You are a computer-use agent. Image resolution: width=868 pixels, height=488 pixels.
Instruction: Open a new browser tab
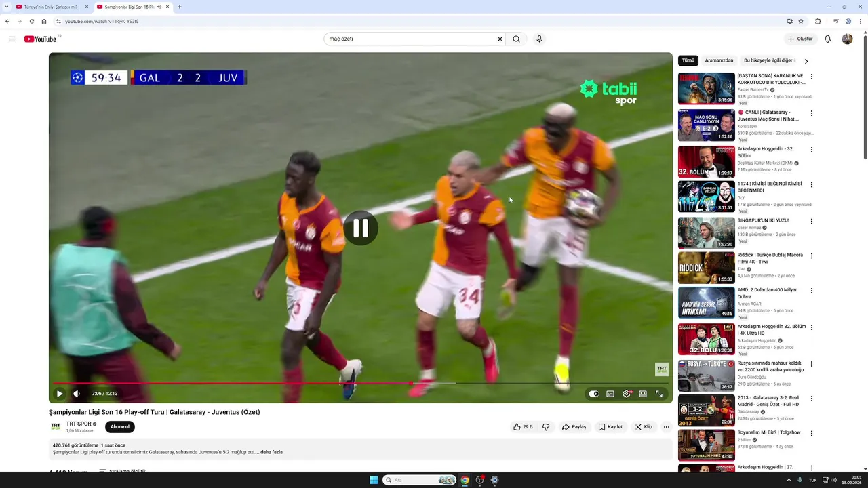point(179,7)
